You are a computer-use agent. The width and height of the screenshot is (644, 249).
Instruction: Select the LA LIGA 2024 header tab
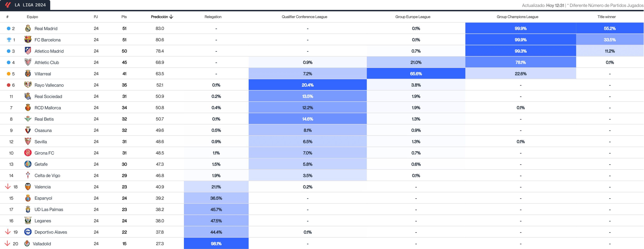(30, 4)
